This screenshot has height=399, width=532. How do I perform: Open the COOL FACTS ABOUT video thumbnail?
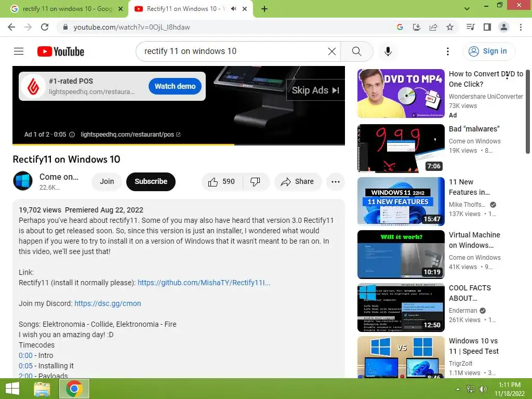tap(401, 308)
